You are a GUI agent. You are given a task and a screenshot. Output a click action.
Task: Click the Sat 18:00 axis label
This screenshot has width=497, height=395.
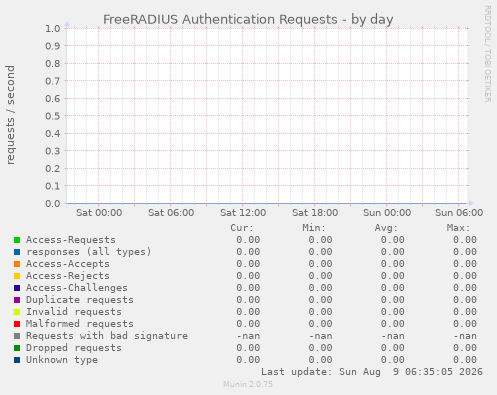coord(315,213)
